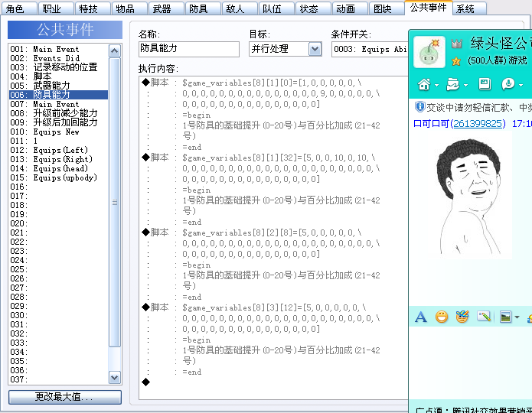Expand the send picture dropdown arrow
Viewport: 532px width, 413px height.
tap(517, 317)
